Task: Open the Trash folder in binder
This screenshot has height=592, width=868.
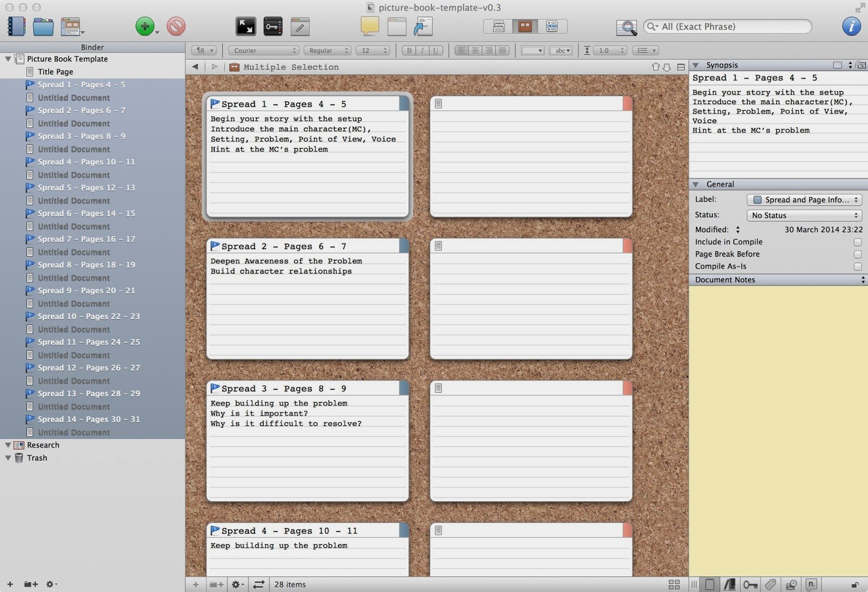Action: pos(37,458)
